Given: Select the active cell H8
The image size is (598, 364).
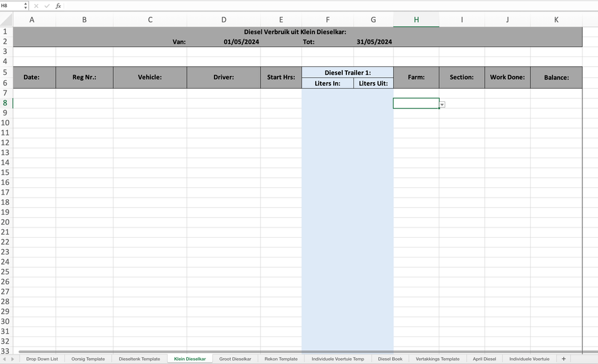Looking at the screenshot, I should (x=416, y=104).
